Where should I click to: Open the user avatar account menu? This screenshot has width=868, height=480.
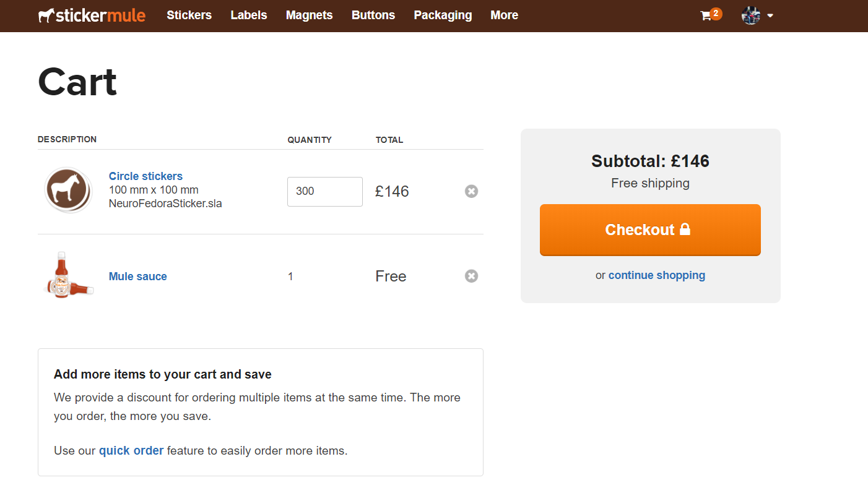coord(757,15)
